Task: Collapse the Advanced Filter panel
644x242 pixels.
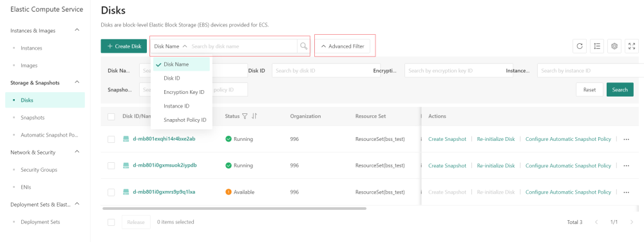Action: tap(343, 46)
